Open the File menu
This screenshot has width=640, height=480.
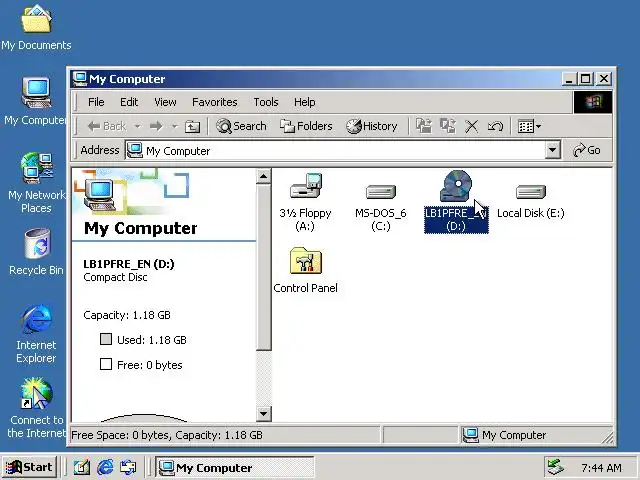coord(96,102)
